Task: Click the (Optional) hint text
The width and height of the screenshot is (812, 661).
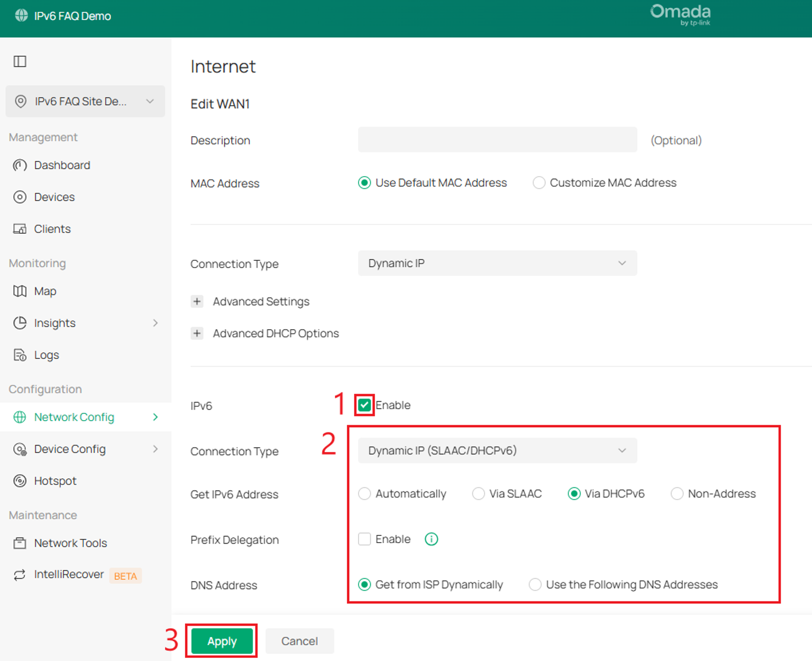Action: pos(676,140)
